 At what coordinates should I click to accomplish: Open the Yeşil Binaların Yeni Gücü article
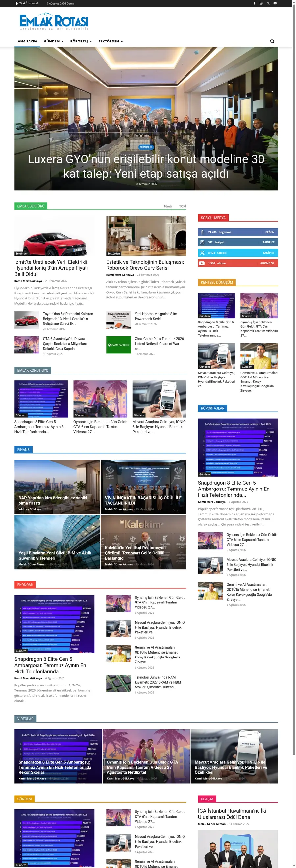click(55, 556)
